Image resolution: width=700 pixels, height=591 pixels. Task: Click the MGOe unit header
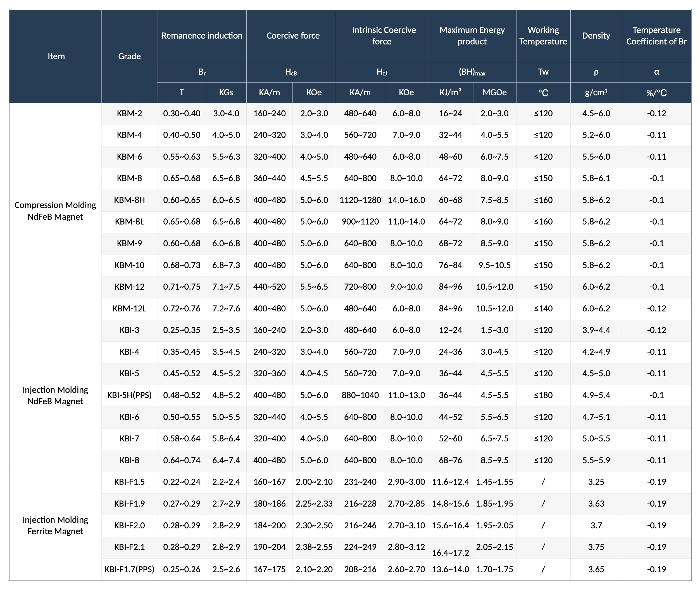(494, 93)
